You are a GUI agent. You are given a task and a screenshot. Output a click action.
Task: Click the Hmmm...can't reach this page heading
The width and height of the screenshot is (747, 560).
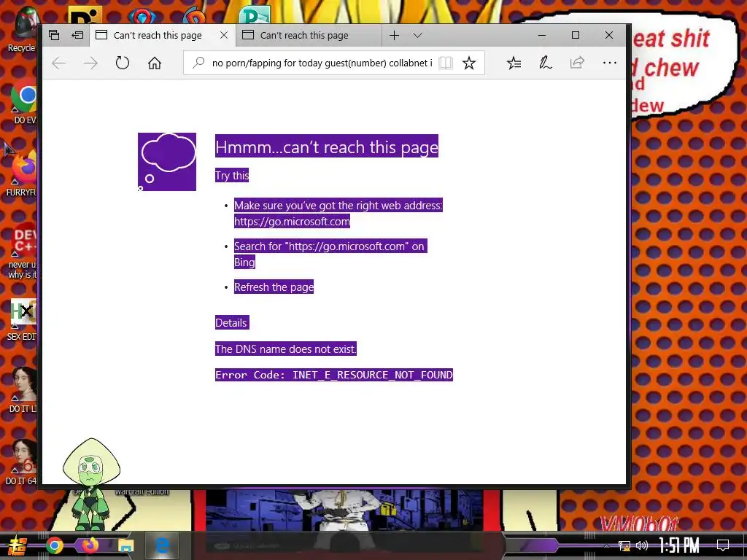pyautogui.click(x=326, y=147)
